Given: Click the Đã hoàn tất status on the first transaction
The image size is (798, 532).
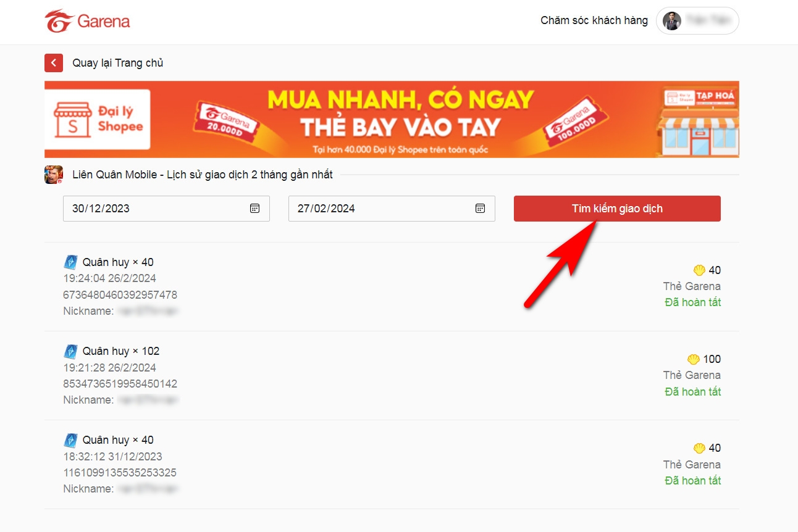Looking at the screenshot, I should click(692, 302).
